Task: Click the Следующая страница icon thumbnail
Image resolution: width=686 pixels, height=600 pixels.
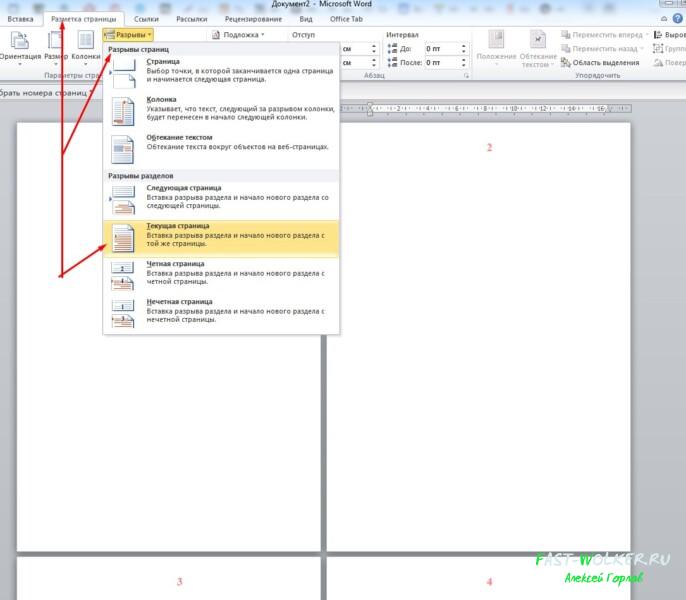Action: pyautogui.click(x=123, y=200)
